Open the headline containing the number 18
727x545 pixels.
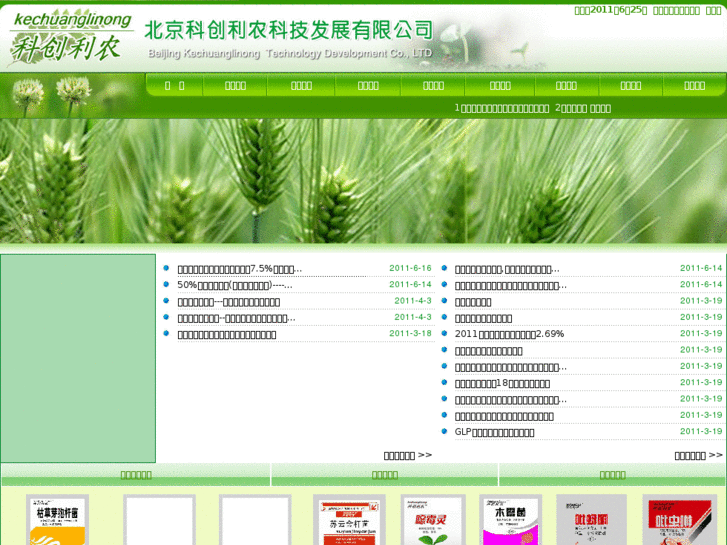pos(502,384)
